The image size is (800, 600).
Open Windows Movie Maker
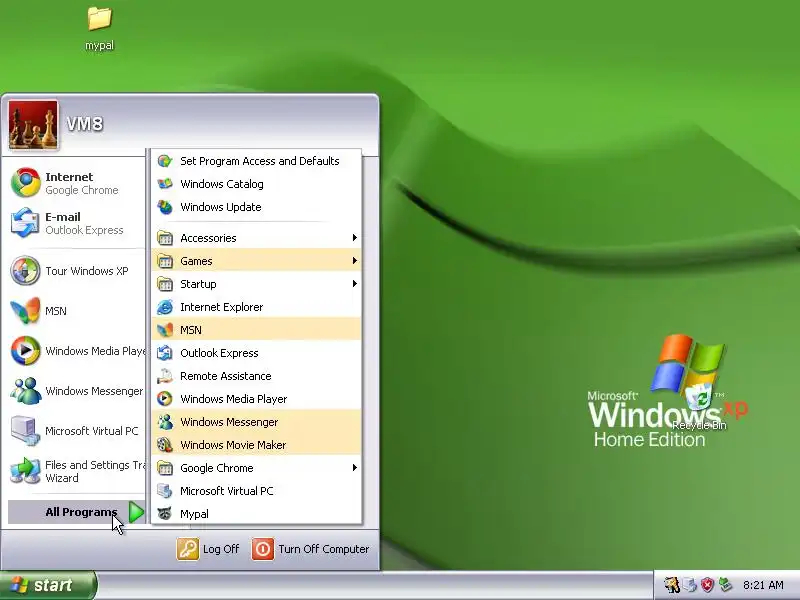[257, 445]
